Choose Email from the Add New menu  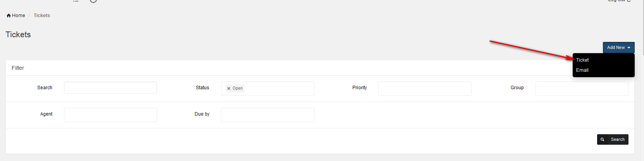coord(582,70)
